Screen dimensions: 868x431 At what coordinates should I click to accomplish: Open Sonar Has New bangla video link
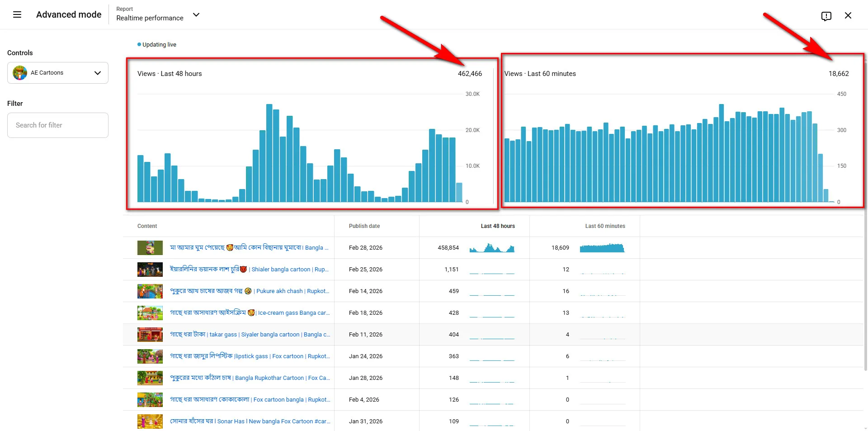[250, 421]
